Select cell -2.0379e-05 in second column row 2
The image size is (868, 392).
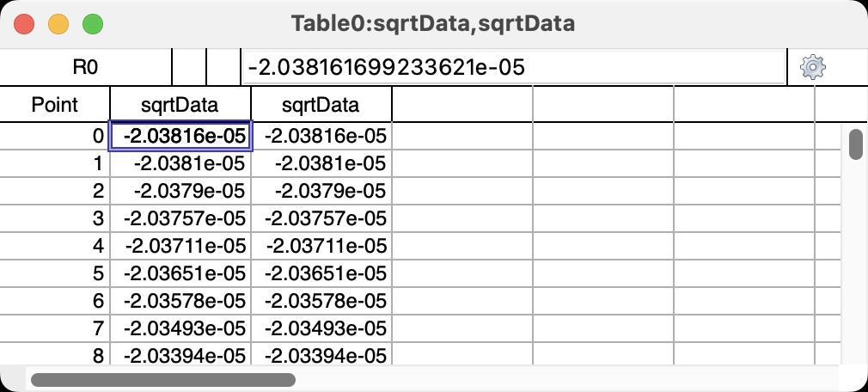tap(321, 191)
